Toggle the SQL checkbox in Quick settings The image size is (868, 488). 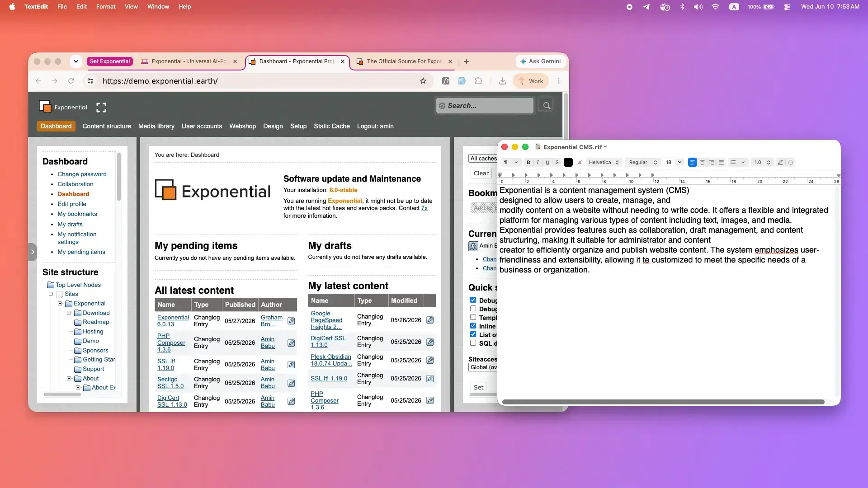pyautogui.click(x=473, y=343)
